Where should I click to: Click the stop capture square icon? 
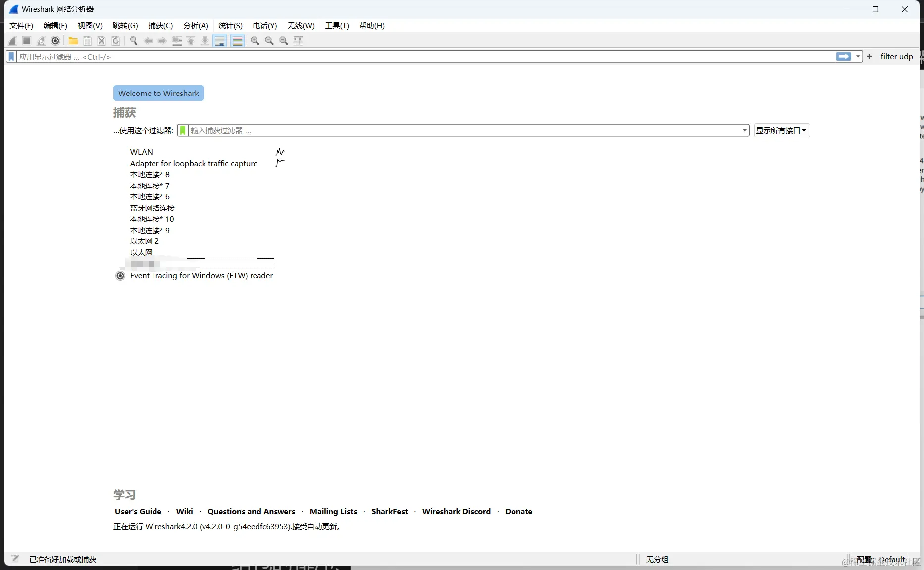(27, 41)
